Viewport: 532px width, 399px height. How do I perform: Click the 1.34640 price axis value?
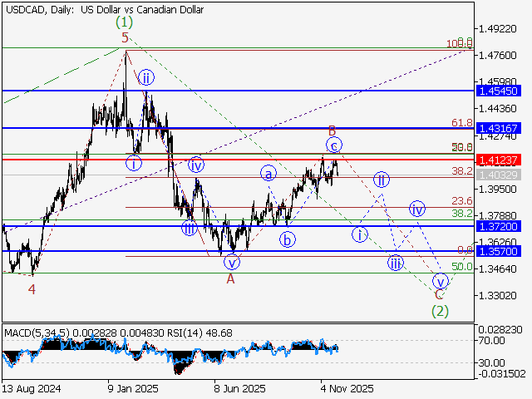(x=497, y=269)
